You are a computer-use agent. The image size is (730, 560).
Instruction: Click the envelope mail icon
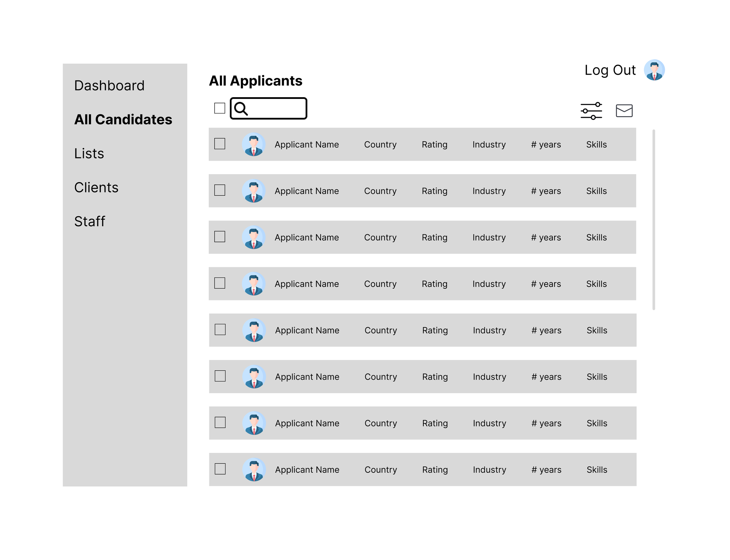tap(624, 111)
